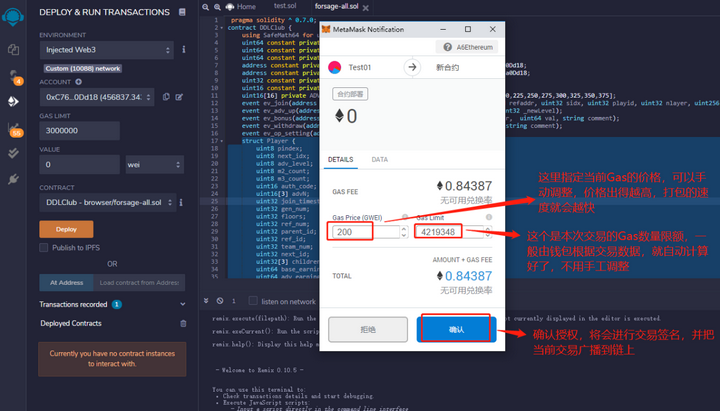
Task: Click contract info icon next to DDLClub
Action: click(181, 202)
